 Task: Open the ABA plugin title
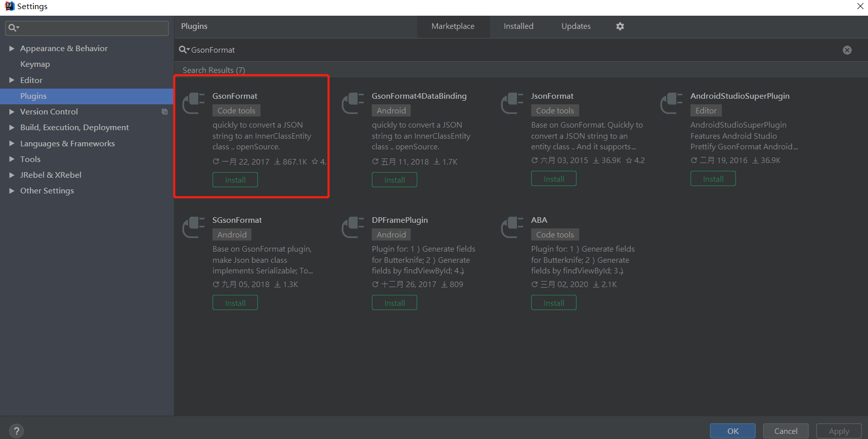[539, 220]
